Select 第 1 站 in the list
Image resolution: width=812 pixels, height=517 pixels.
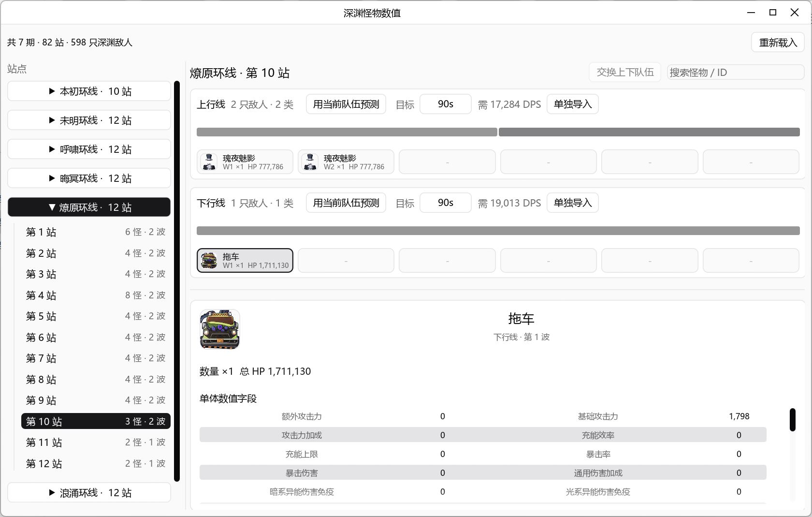(96, 232)
